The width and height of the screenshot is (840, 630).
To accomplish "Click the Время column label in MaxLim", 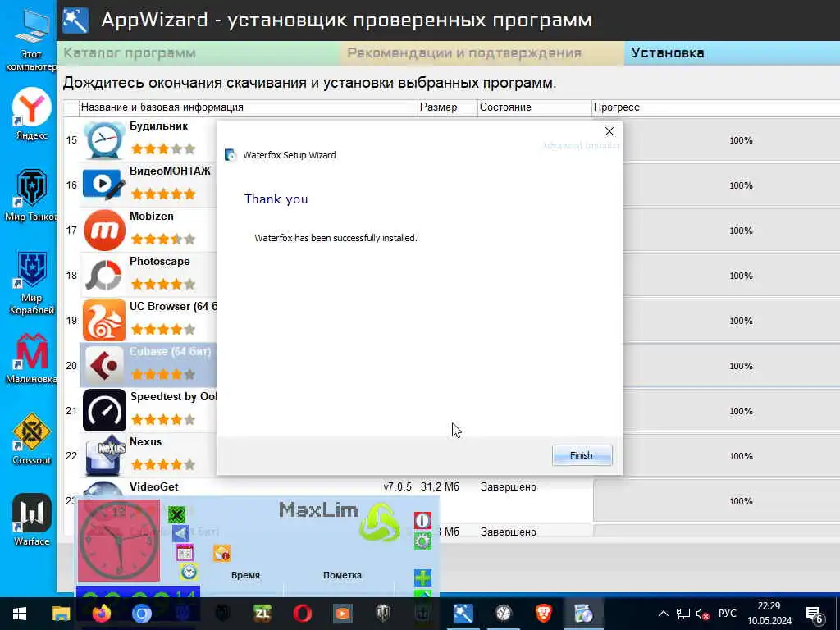I will click(x=245, y=575).
